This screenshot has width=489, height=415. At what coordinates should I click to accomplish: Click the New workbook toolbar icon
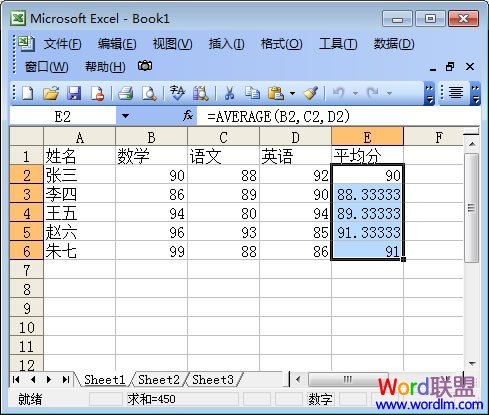point(27,93)
